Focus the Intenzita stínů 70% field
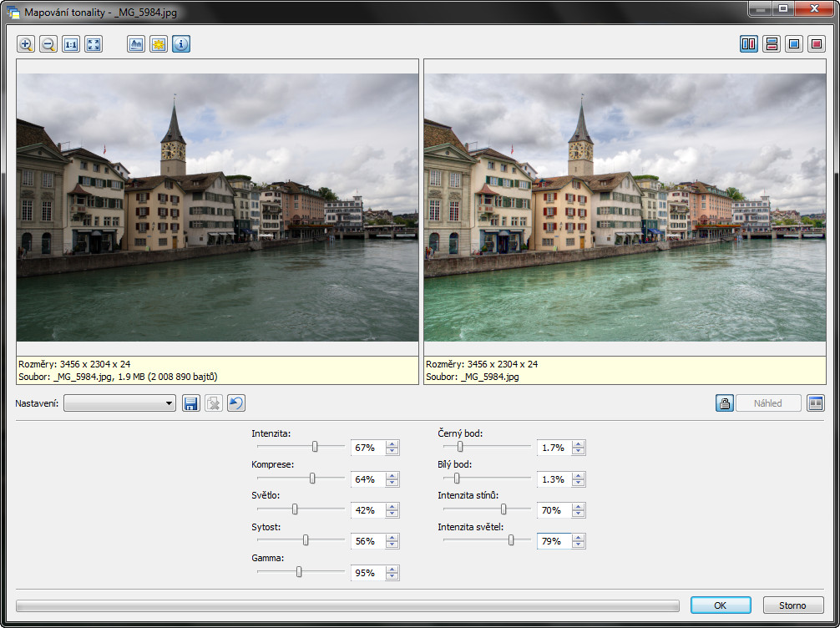The image size is (840, 628). tap(554, 510)
